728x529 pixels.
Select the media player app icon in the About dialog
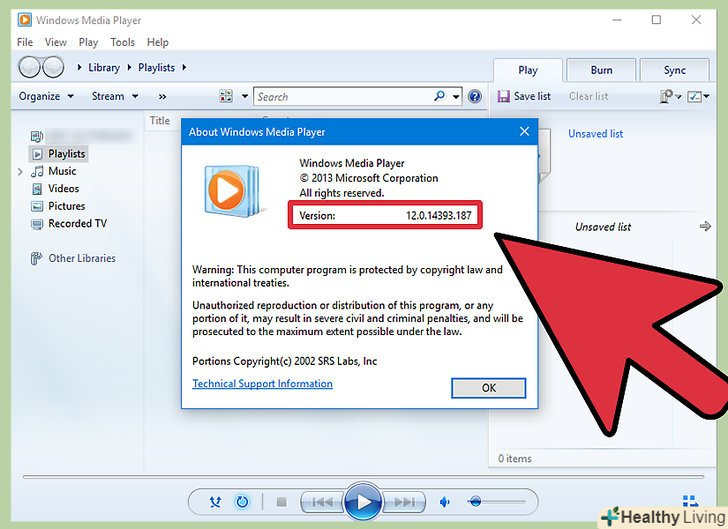[x=232, y=189]
